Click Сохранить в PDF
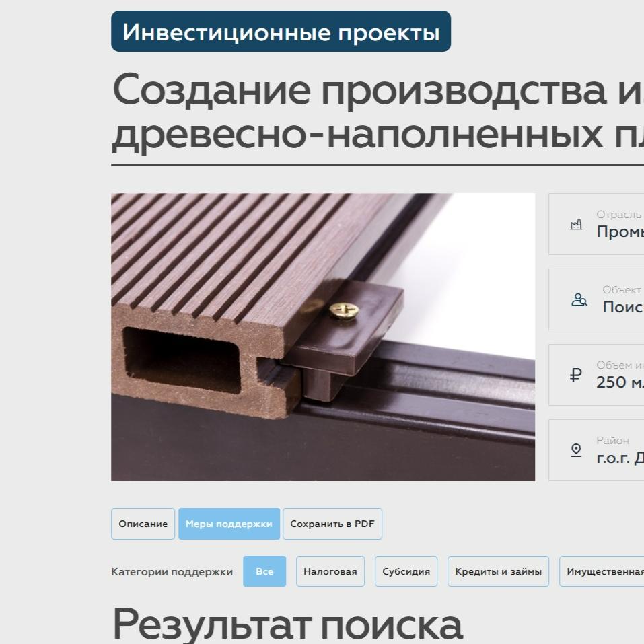This screenshot has height=644, width=644. pos(332,524)
